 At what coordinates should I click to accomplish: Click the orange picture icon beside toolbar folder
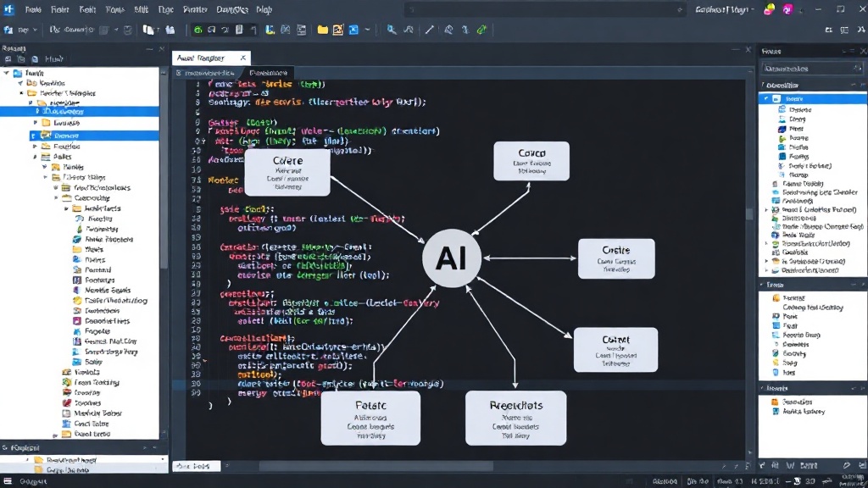(337, 30)
